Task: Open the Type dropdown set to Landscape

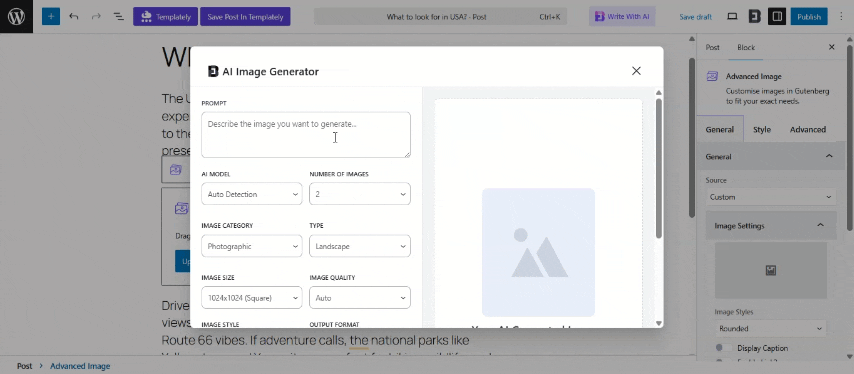Action: [359, 246]
